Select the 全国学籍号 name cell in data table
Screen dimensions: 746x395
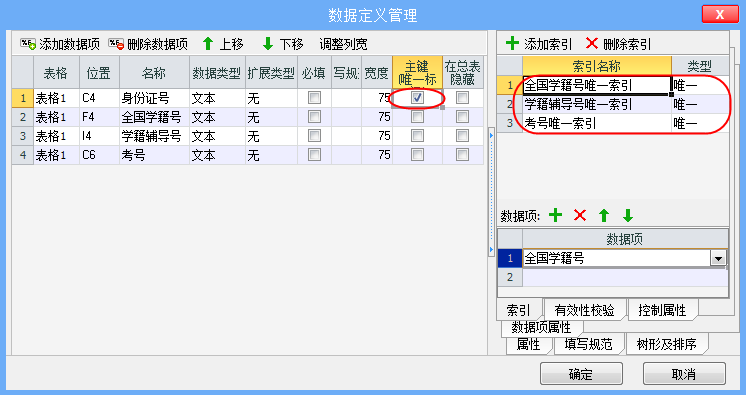pos(154,117)
